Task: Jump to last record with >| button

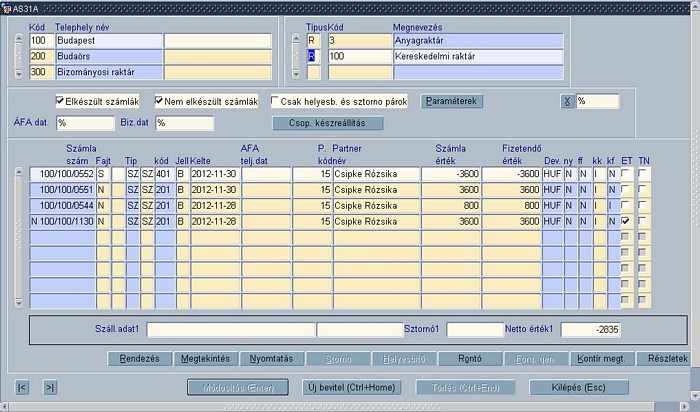Action: click(50, 387)
